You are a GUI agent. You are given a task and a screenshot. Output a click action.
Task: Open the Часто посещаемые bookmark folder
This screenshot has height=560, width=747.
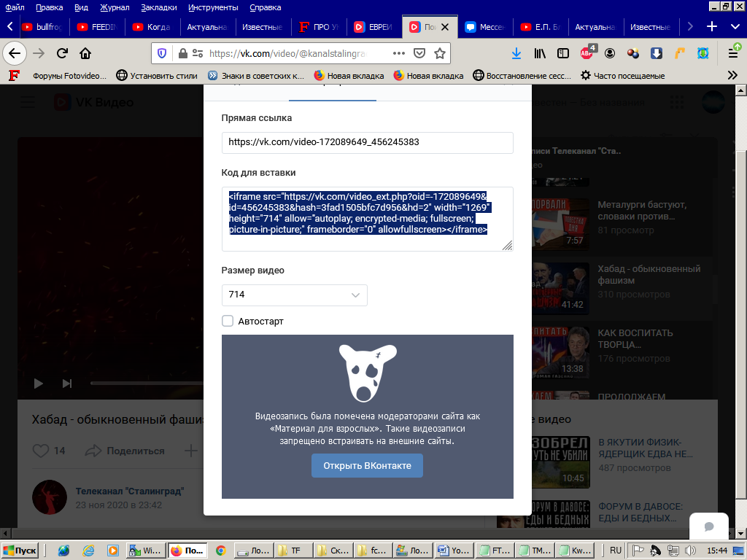coord(623,75)
